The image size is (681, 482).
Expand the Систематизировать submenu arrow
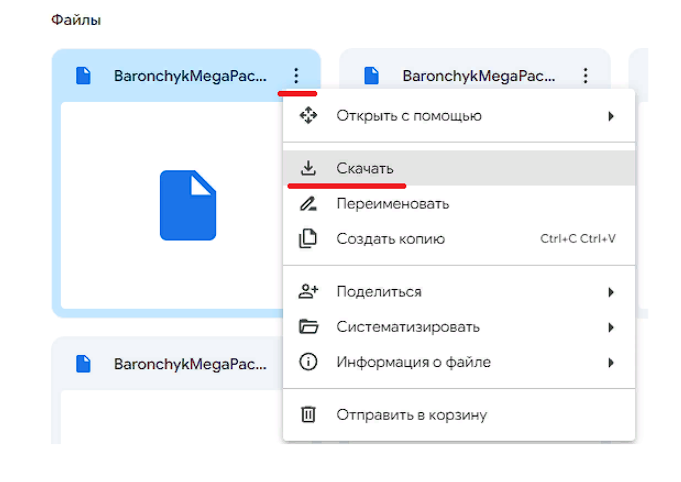coord(611,327)
